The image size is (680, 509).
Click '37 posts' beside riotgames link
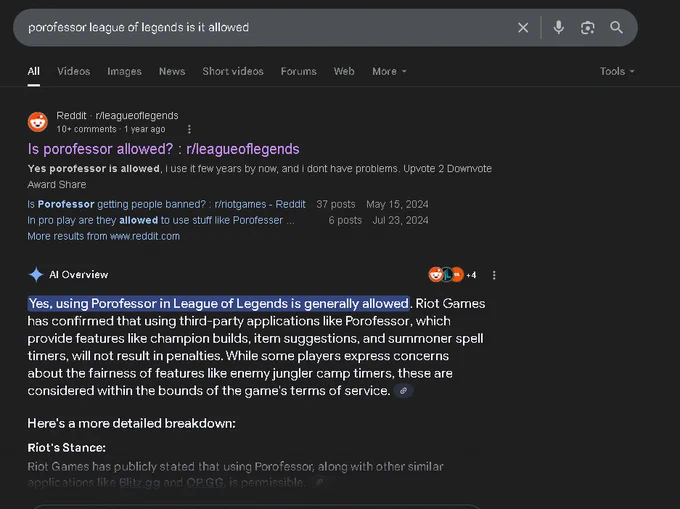(336, 204)
